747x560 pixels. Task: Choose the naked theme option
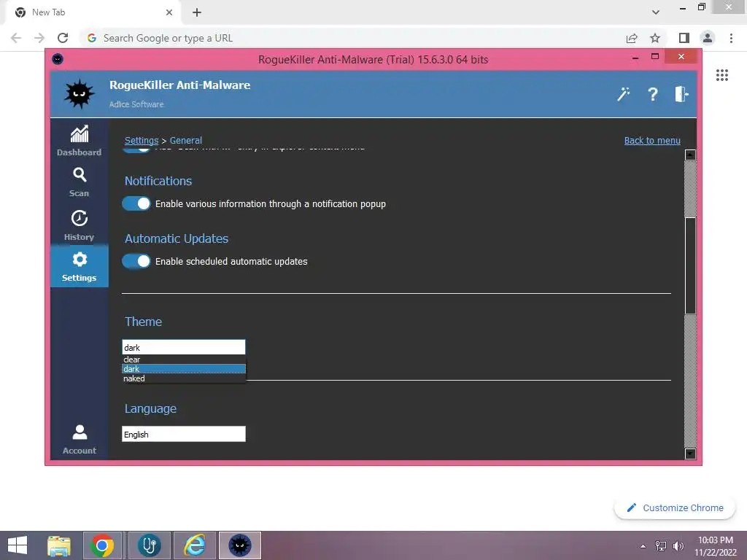click(x=183, y=378)
